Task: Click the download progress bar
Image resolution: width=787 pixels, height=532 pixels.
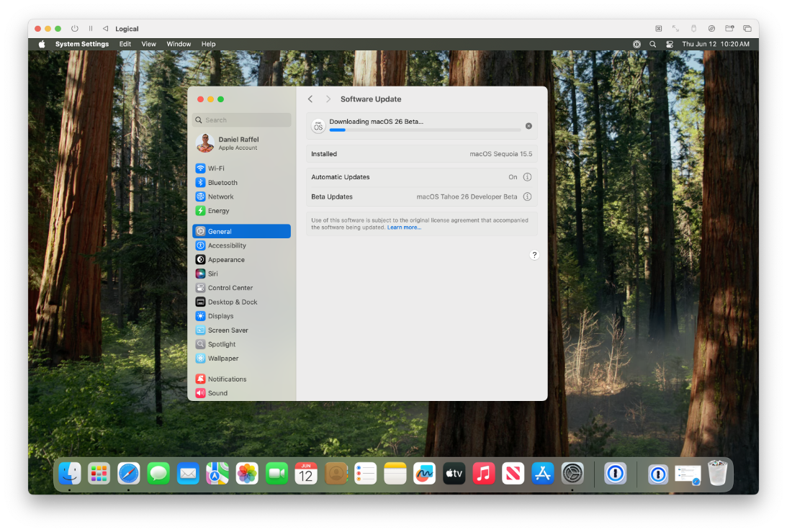Action: point(425,130)
